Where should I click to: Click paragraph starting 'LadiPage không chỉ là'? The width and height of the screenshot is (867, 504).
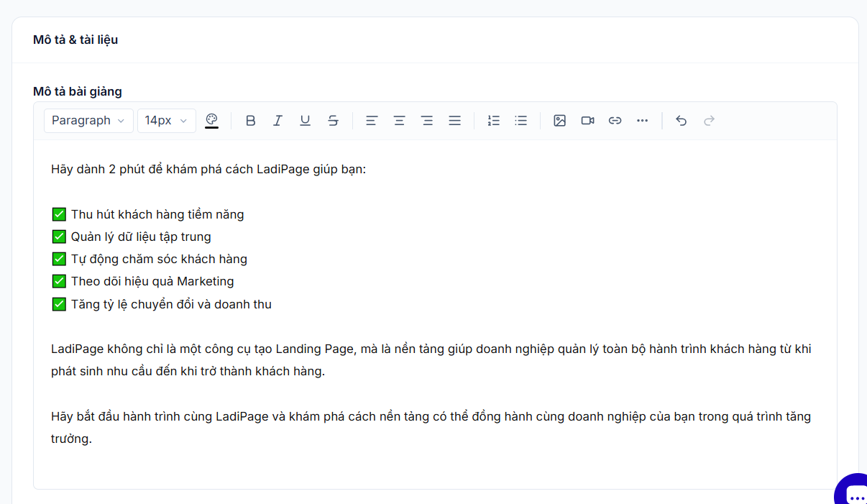(431, 360)
